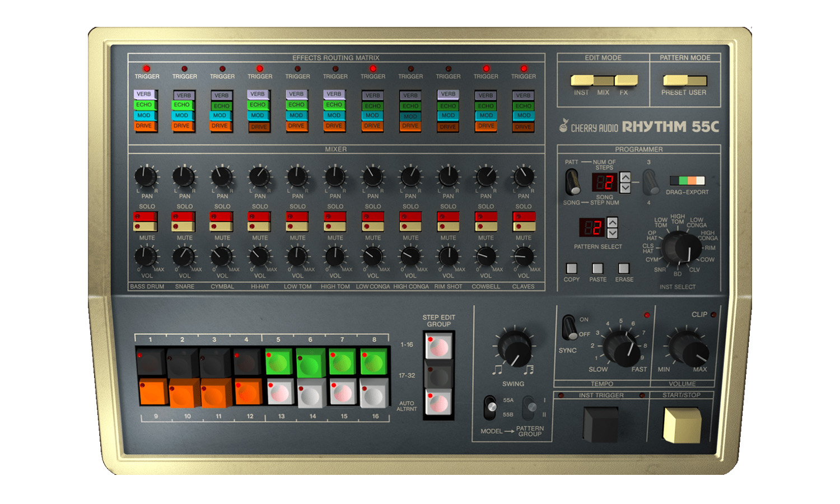Click the High Conga volume knob
The width and height of the screenshot is (840, 504).
pos(410,256)
